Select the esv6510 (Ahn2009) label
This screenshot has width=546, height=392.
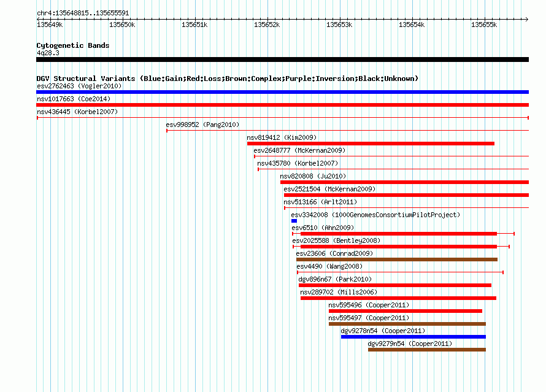point(323,228)
